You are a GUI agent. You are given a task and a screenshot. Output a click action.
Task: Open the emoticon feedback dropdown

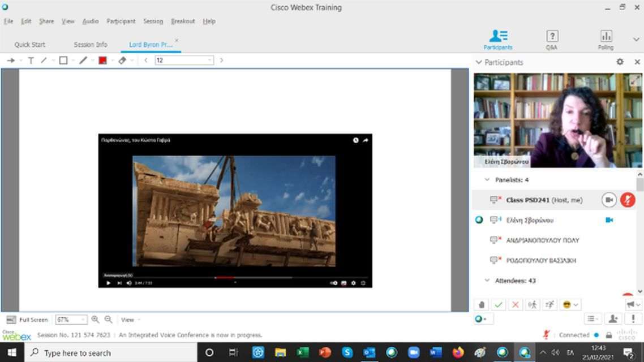point(570,305)
